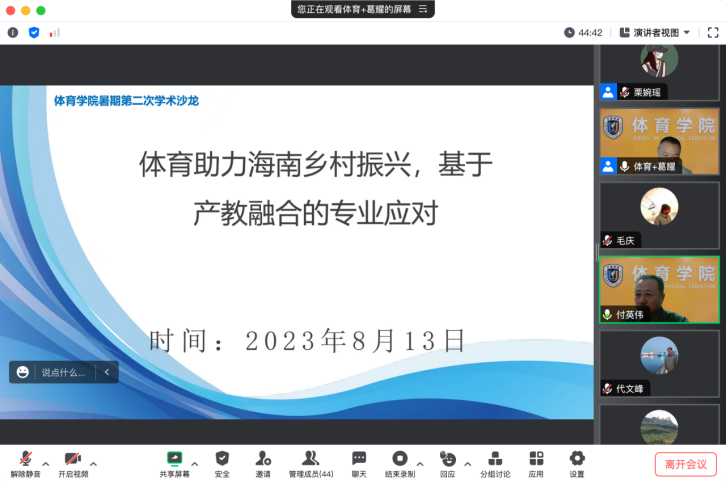Expand audio options arrow beside 解除静音
This screenshot has width=727, height=485.
click(46, 464)
